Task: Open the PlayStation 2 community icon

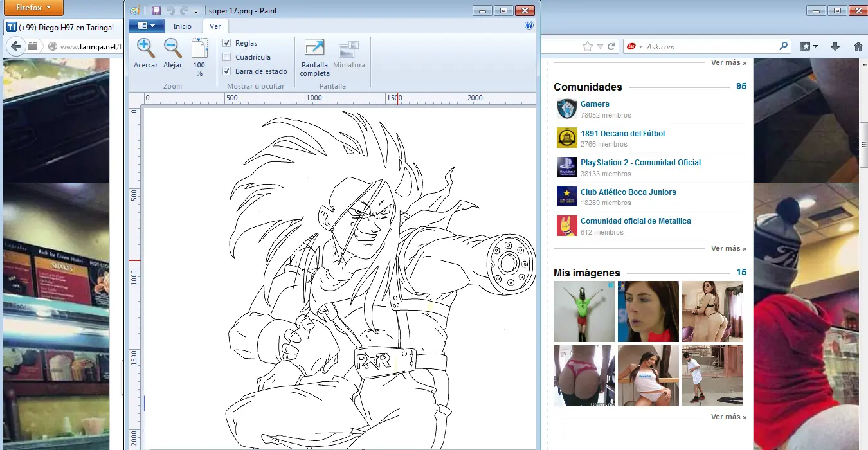Action: [567, 167]
